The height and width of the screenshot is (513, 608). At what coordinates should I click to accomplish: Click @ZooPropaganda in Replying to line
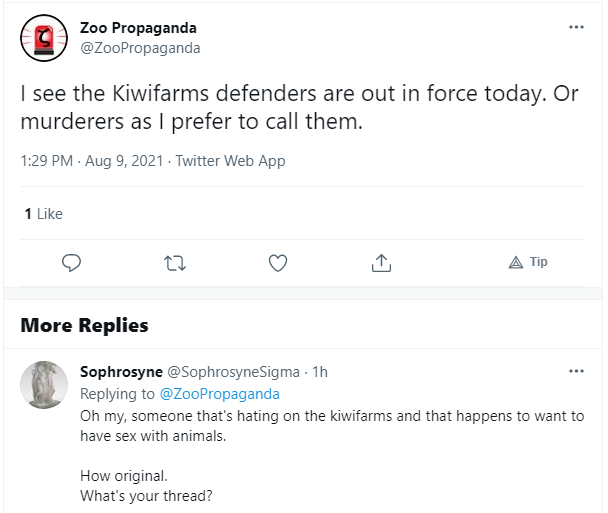click(219, 394)
